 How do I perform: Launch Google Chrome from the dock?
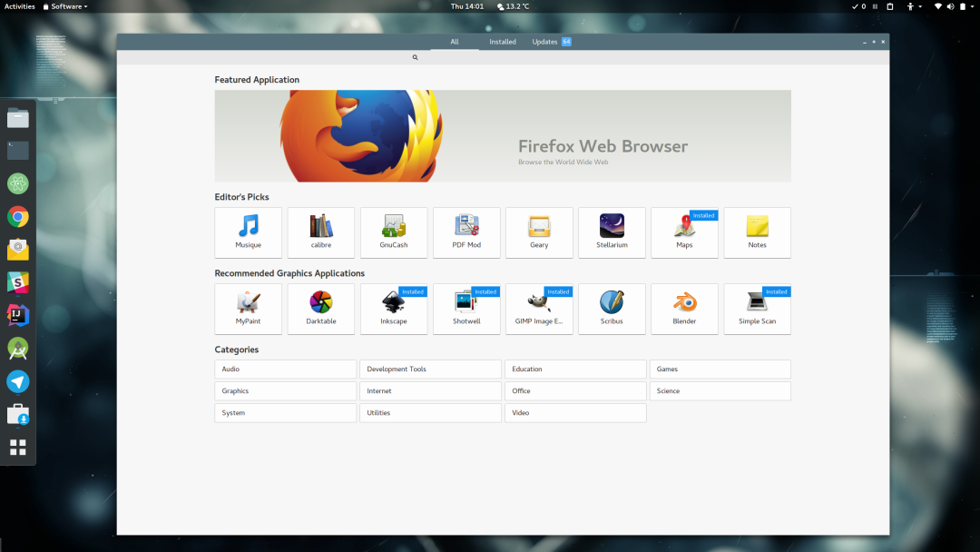tap(18, 217)
